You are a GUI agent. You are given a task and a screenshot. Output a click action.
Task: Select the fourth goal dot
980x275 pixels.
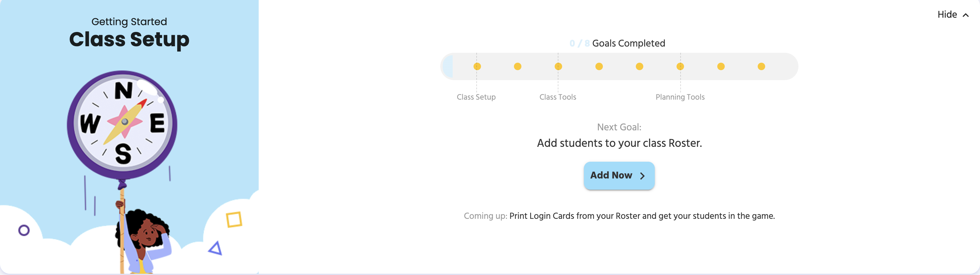pos(599,66)
